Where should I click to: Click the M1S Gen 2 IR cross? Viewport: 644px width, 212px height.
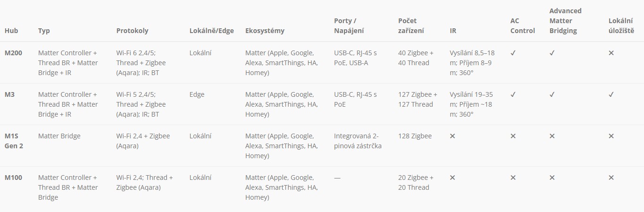coord(452,136)
